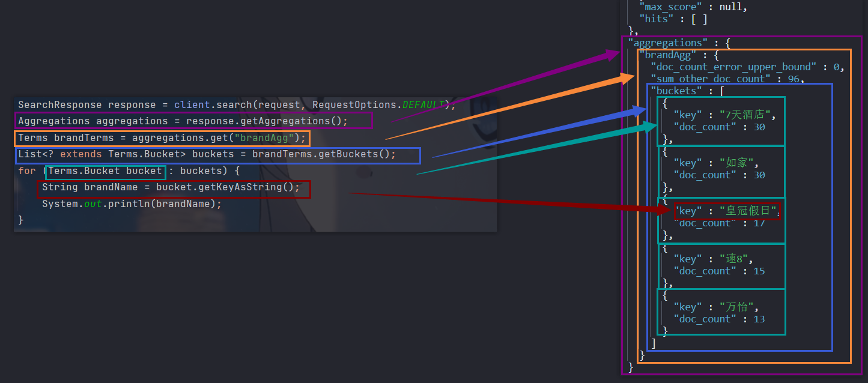Click the SearchResponse response declaration line
The width and height of the screenshot is (868, 383).
coord(237,104)
